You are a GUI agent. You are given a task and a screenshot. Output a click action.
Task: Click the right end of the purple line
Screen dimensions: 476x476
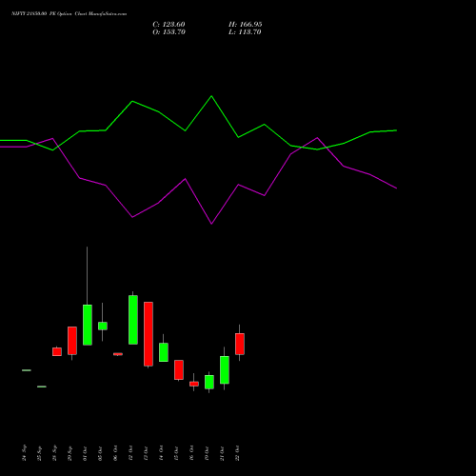[396, 188]
